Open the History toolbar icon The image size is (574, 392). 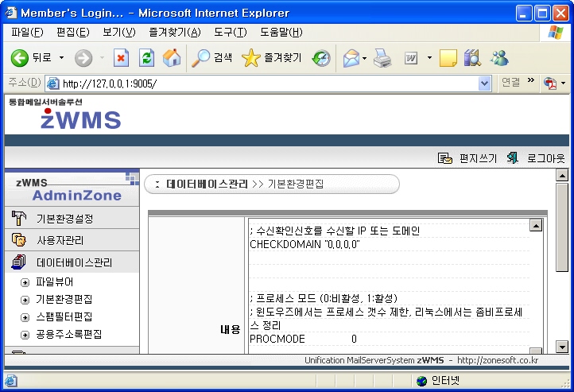click(321, 58)
